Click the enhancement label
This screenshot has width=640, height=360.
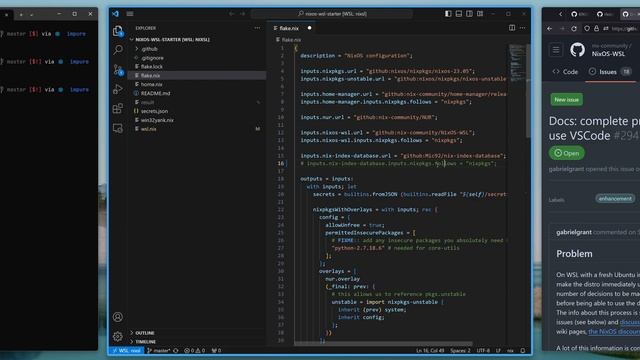click(615, 199)
